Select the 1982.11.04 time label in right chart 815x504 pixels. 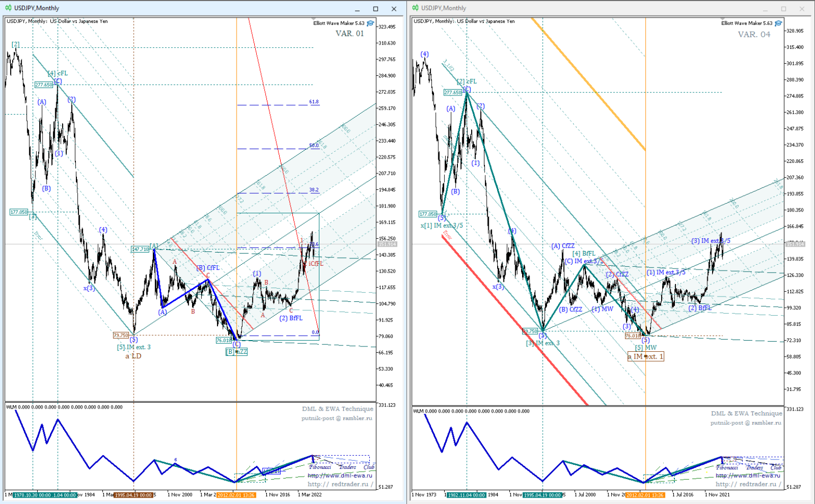(x=466, y=495)
